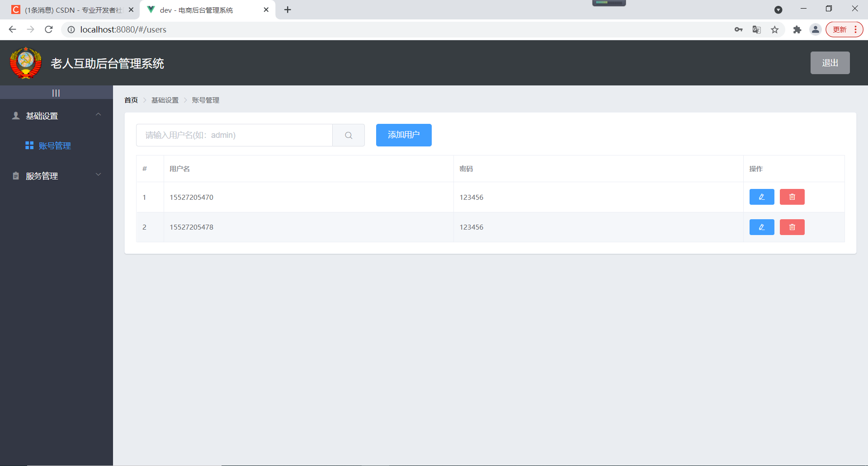Click the translate page icon
The height and width of the screenshot is (466, 868).
coord(756,29)
